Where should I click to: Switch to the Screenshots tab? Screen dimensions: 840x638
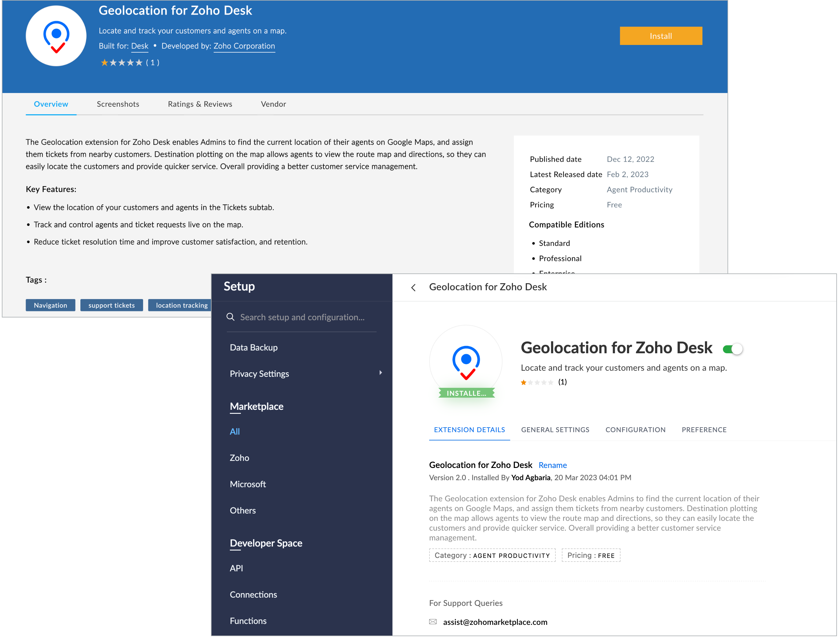(118, 104)
